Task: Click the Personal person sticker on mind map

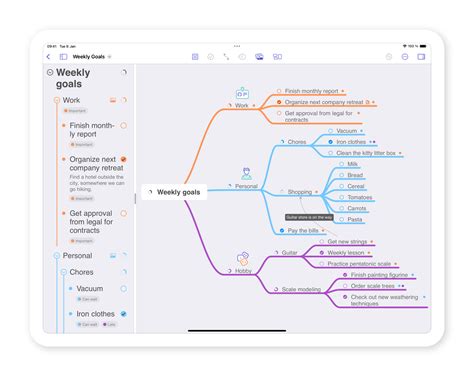Action: [x=247, y=174]
